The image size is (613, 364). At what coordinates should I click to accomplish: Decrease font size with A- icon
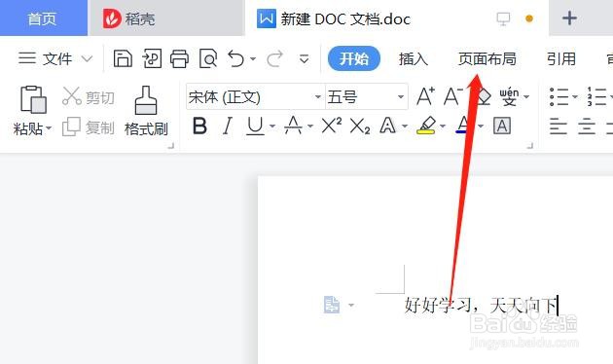click(452, 96)
